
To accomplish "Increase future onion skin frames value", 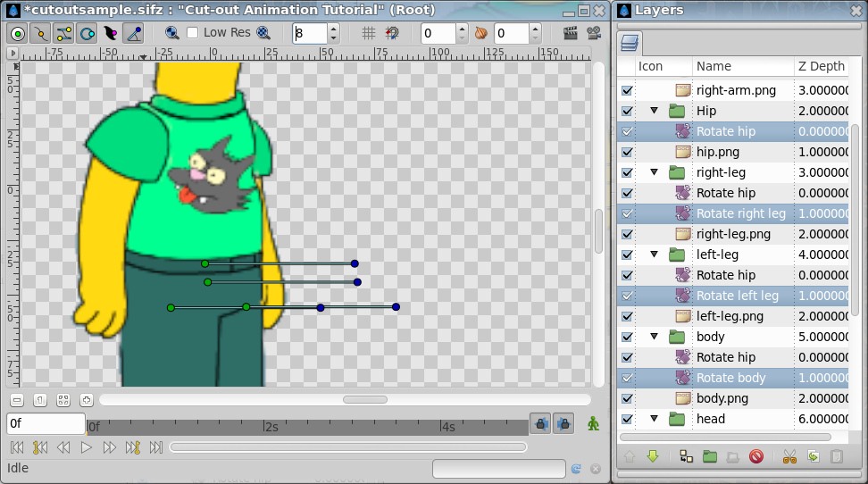I will pyautogui.click(x=535, y=29).
